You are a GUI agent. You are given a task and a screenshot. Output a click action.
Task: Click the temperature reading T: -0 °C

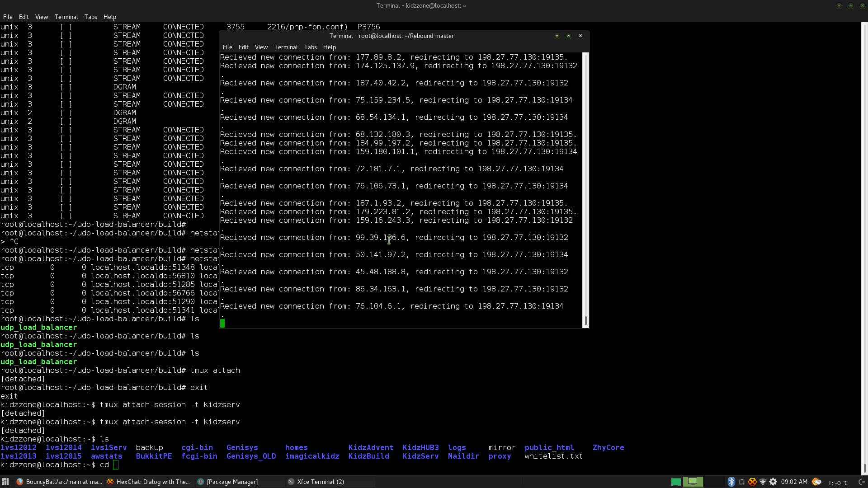(x=838, y=483)
